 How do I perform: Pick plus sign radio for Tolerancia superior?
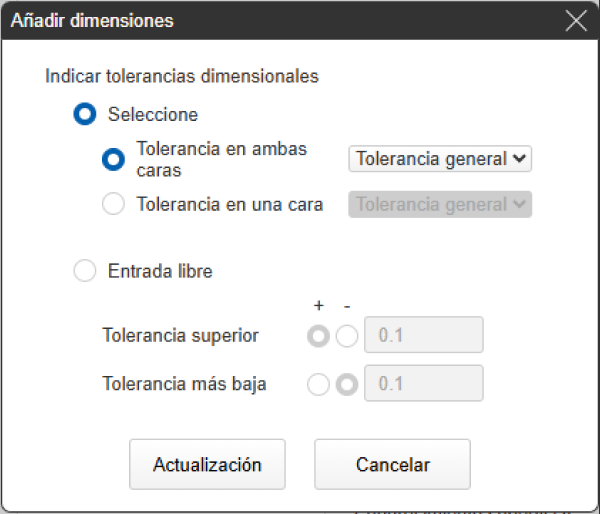pyautogui.click(x=319, y=336)
